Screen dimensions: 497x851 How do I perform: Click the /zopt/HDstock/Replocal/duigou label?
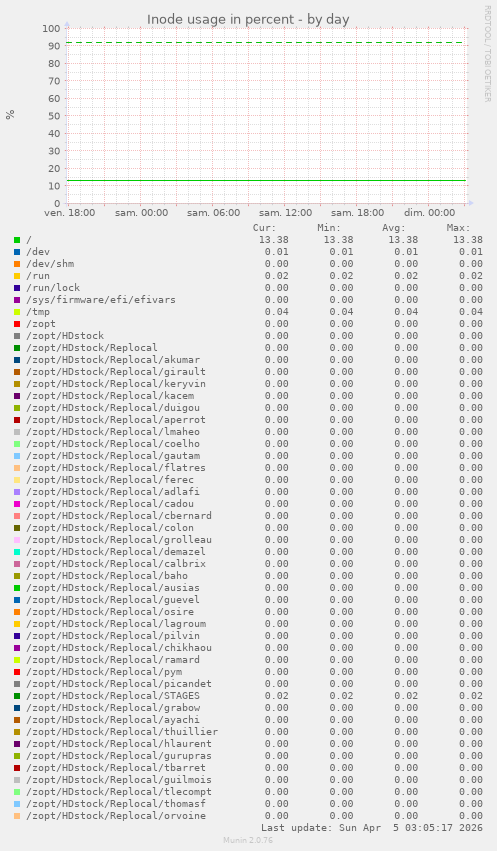(x=113, y=408)
